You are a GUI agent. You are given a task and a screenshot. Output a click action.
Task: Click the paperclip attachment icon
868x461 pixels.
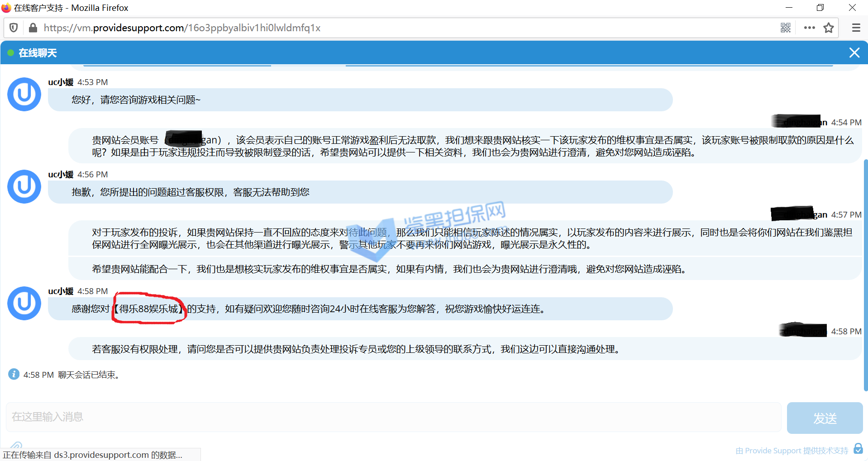click(16, 446)
